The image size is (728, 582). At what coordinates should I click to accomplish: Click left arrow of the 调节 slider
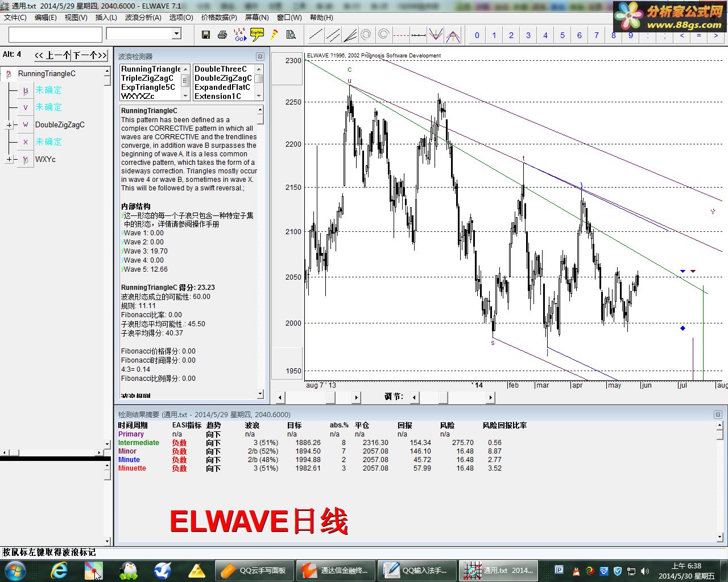click(x=415, y=397)
